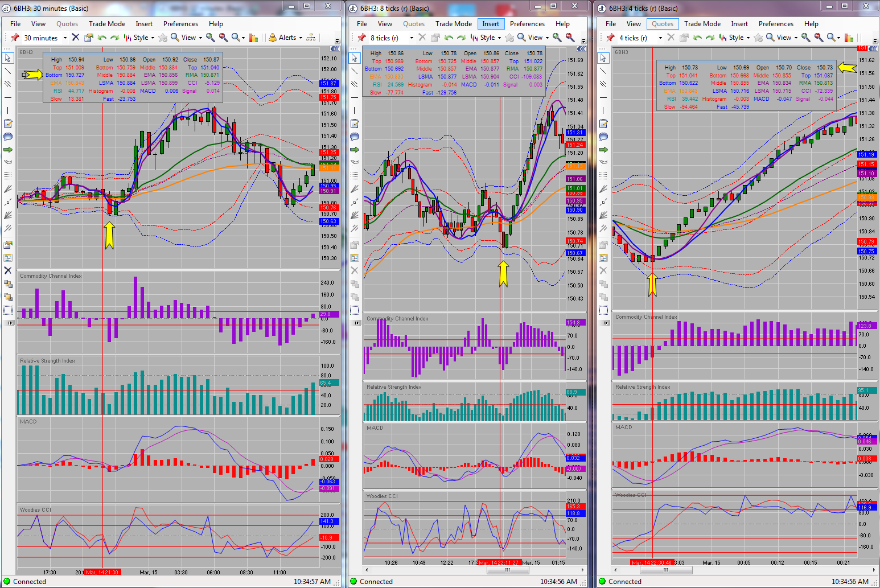This screenshot has width=880, height=588.
Task: Select pointer tool in 30 minutes chart
Action: [8, 57]
